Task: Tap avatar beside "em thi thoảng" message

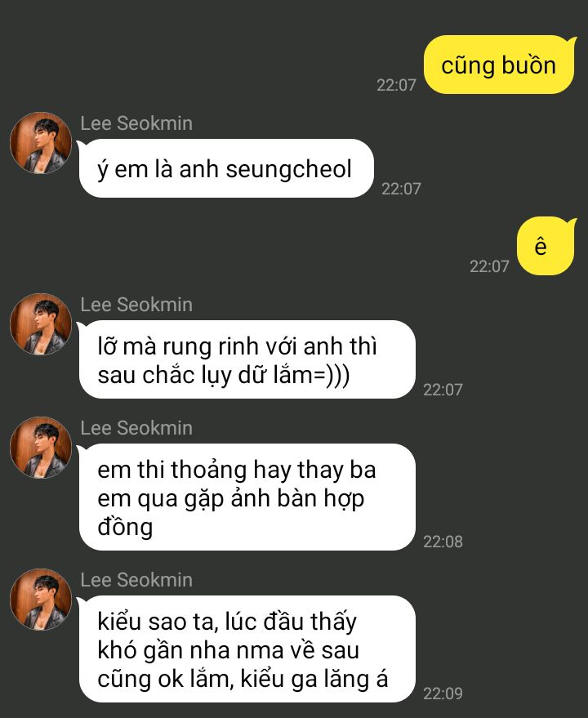Action: [41, 448]
